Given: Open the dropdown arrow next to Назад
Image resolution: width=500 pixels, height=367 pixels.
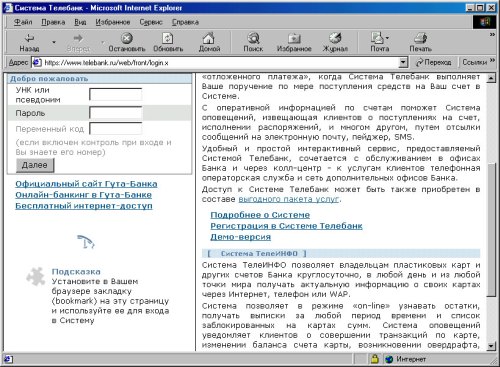Looking at the screenshot, I should tap(54, 42).
